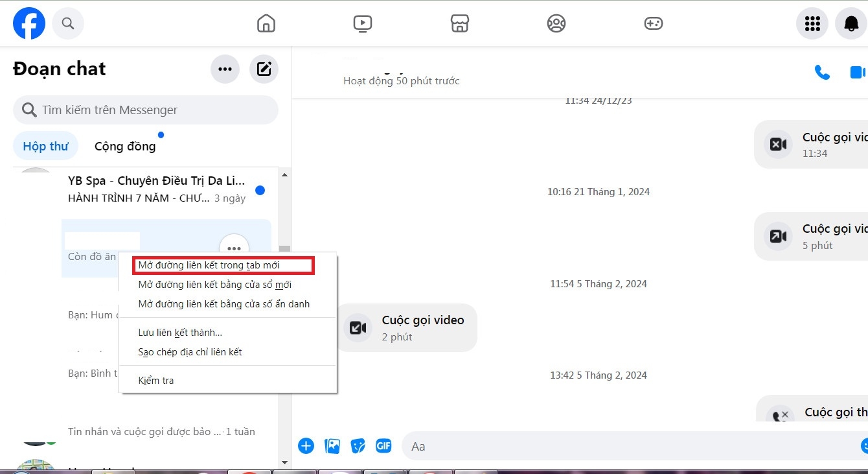Click timestamp 11:54 5 Tháng 2, 2024
Screen dimensions: 868x474
coord(599,284)
